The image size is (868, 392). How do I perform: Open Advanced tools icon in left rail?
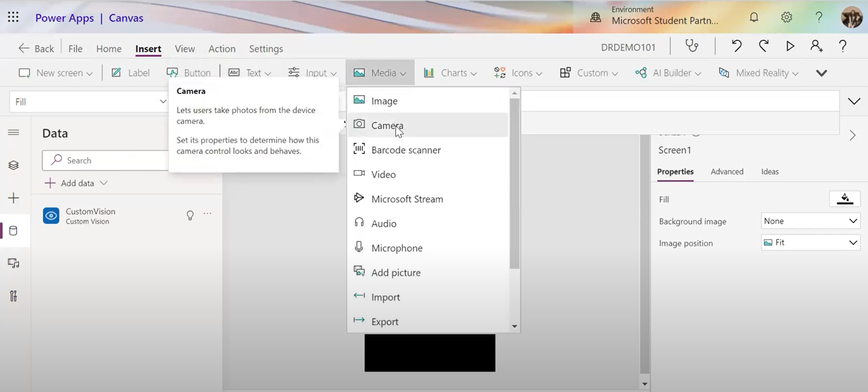pos(14,296)
